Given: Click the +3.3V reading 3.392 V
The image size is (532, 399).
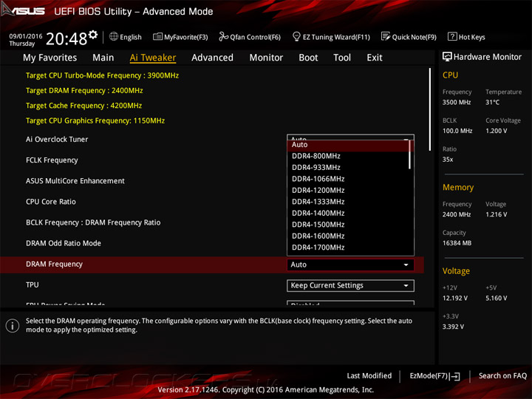Looking at the screenshot, I should [453, 327].
